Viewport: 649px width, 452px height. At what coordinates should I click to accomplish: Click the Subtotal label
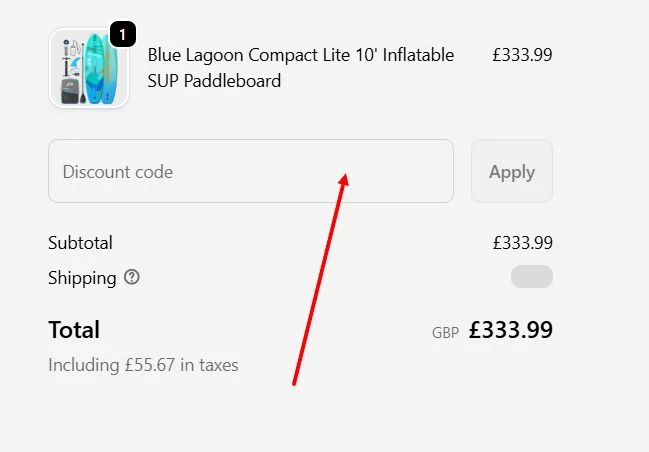pos(80,243)
